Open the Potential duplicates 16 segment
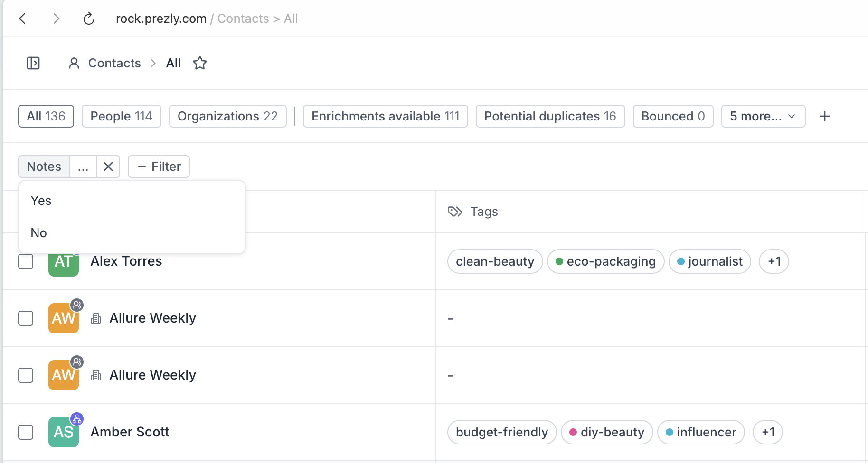This screenshot has height=463, width=868. pos(550,116)
